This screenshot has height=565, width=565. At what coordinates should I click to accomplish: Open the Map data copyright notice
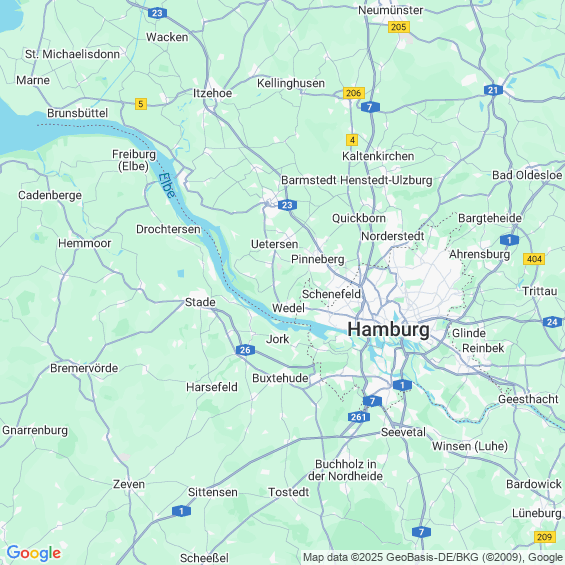click(x=433, y=557)
